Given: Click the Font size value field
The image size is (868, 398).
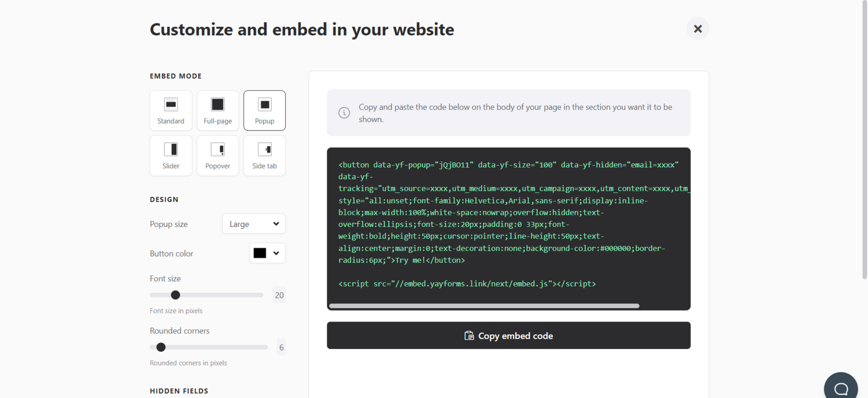Looking at the screenshot, I should click(279, 295).
